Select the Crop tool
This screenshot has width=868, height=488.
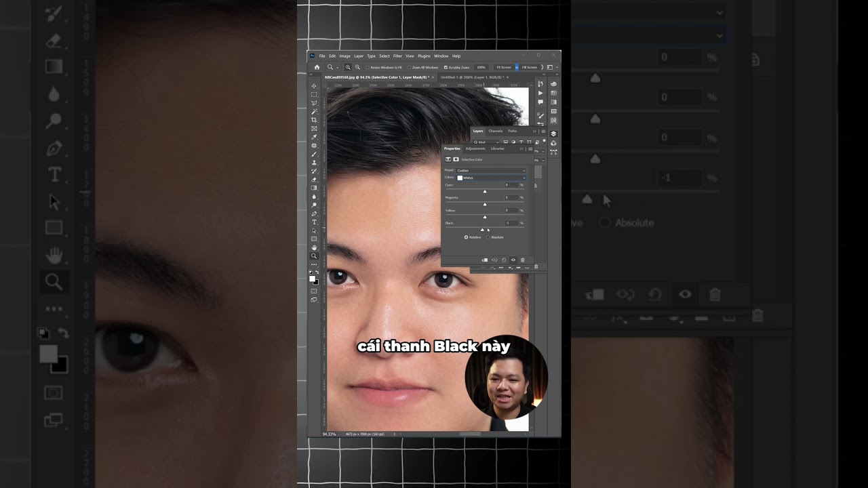click(314, 120)
